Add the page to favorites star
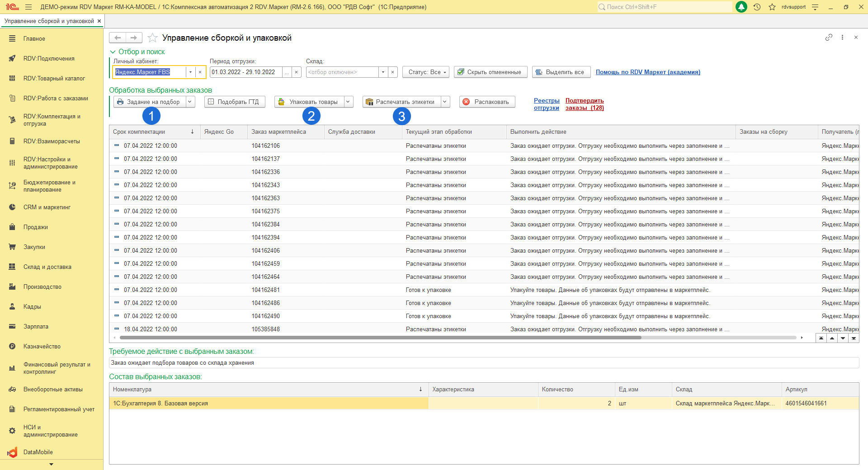The width and height of the screenshot is (868, 470). point(153,38)
